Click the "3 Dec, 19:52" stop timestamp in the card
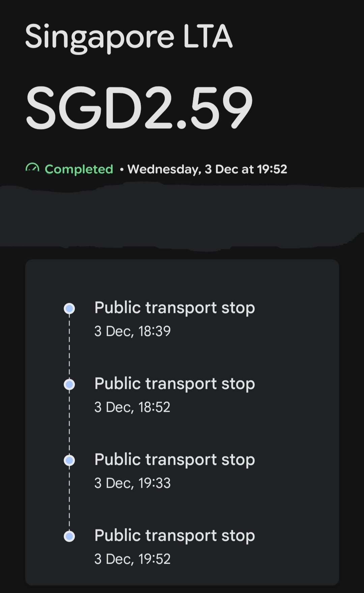Viewport: 364px width, 593px height. pos(132,559)
